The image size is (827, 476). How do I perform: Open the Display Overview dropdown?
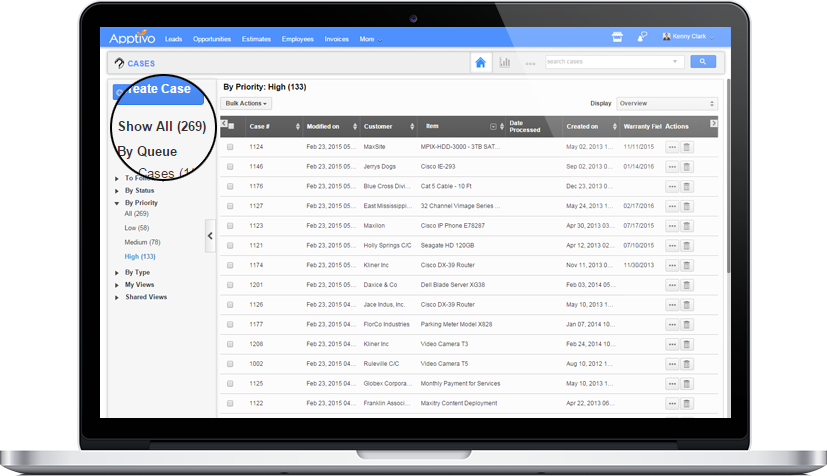pyautogui.click(x=667, y=103)
